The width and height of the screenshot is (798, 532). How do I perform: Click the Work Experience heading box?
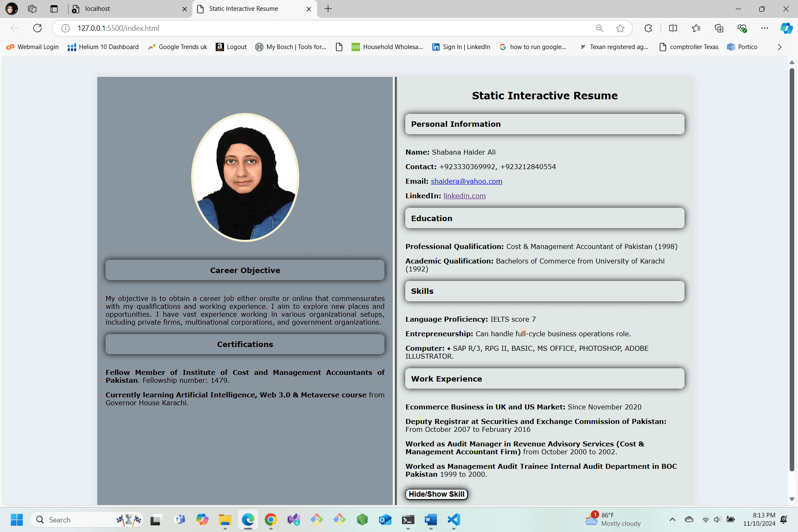point(544,379)
